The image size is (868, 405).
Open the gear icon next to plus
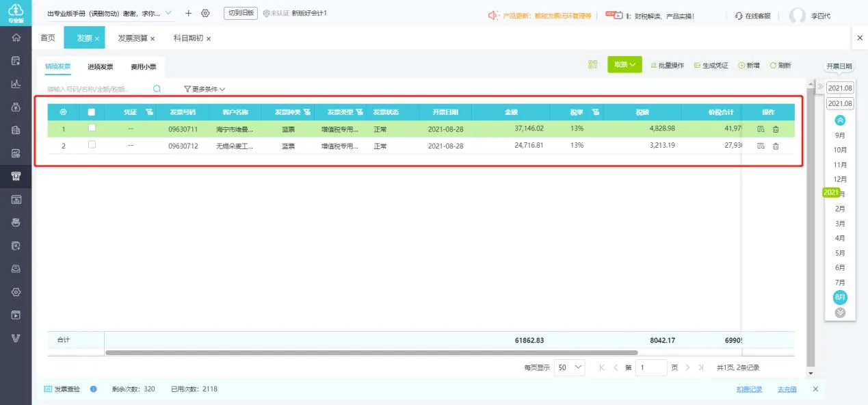205,14
